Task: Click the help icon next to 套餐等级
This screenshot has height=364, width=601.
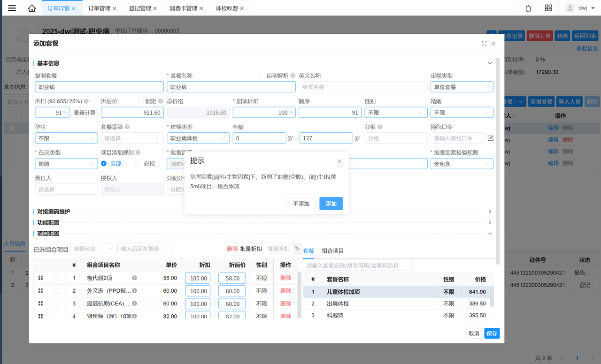Action: 127,127
